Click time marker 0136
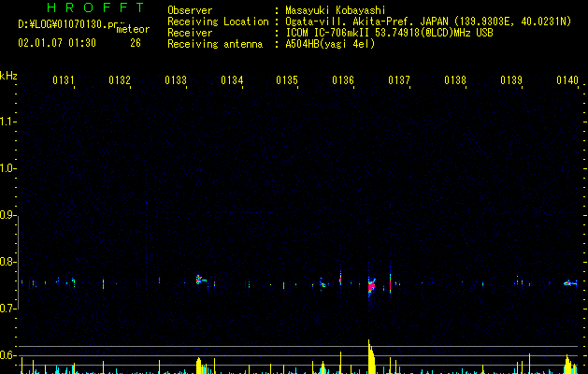This screenshot has height=374, width=588. tap(343, 80)
